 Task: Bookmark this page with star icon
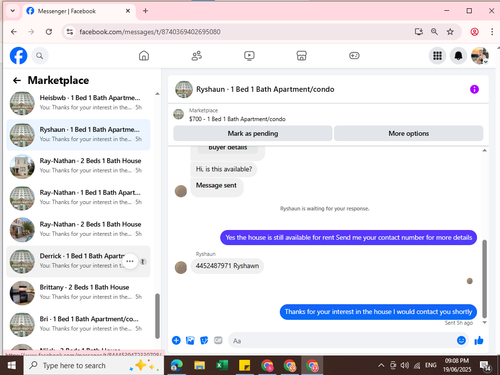450,32
